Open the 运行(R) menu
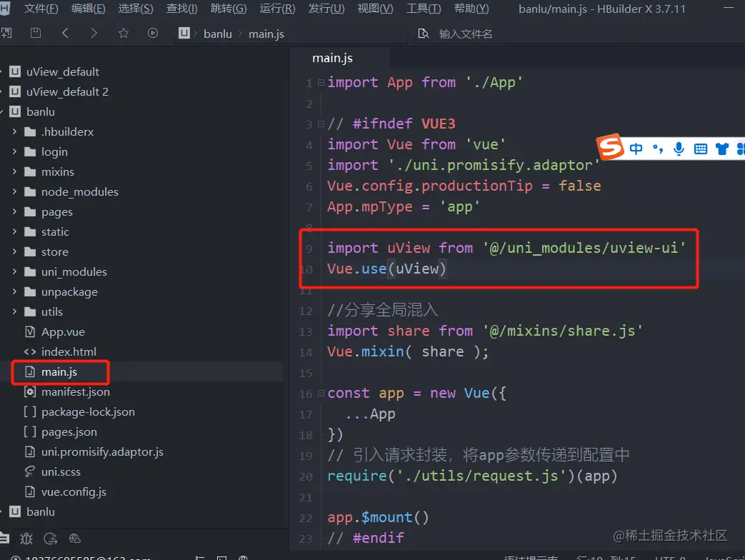 point(277,9)
